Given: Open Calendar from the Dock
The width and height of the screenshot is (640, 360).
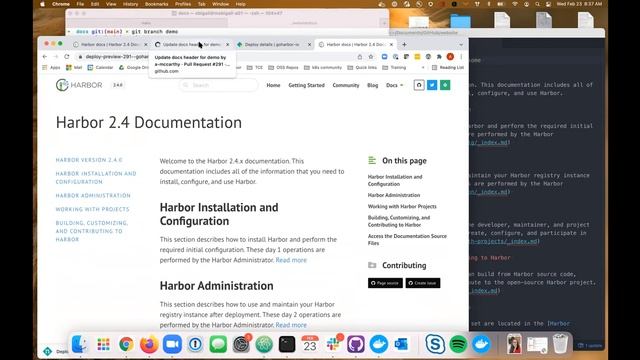Looking at the screenshot, I should pyautogui.click(x=310, y=344).
